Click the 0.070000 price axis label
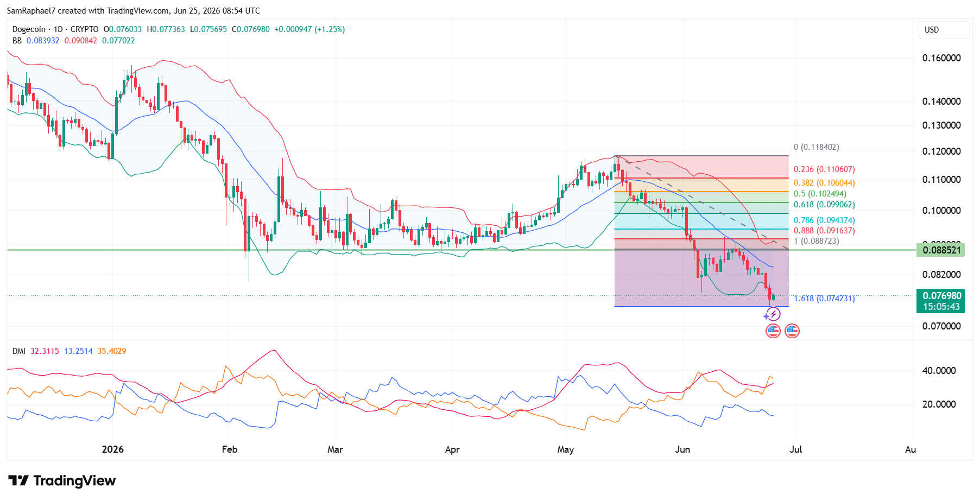Image resolution: width=980 pixels, height=501 pixels. point(941,326)
